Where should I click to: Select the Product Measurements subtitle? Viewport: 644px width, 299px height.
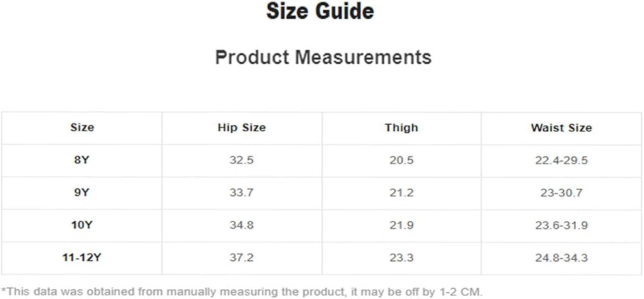tap(323, 57)
